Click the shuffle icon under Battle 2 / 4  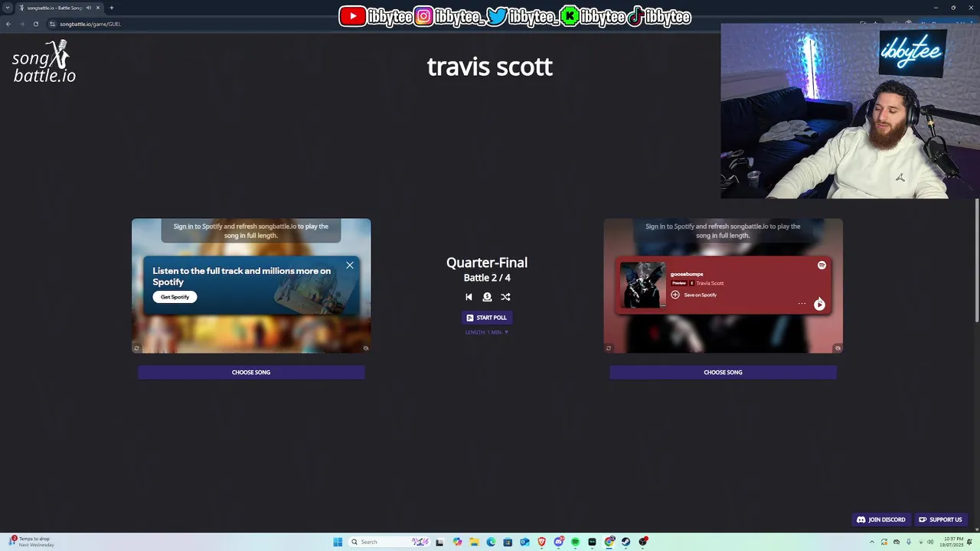click(505, 297)
